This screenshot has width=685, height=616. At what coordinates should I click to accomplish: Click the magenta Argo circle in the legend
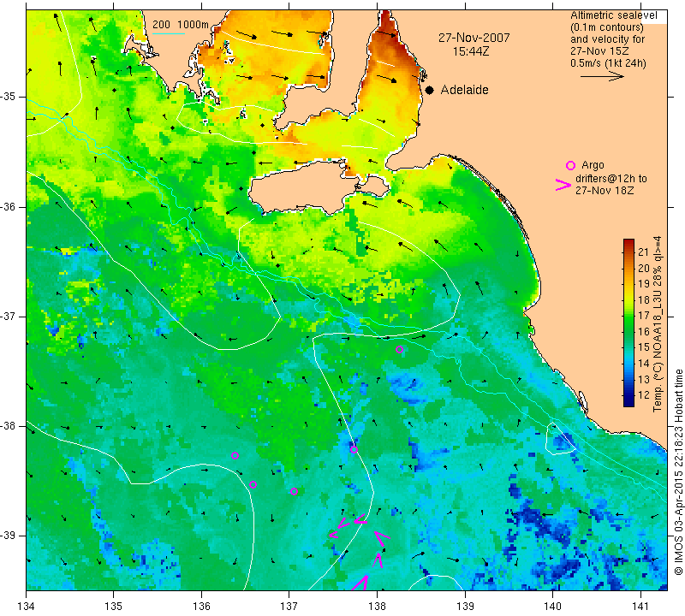coord(570,165)
